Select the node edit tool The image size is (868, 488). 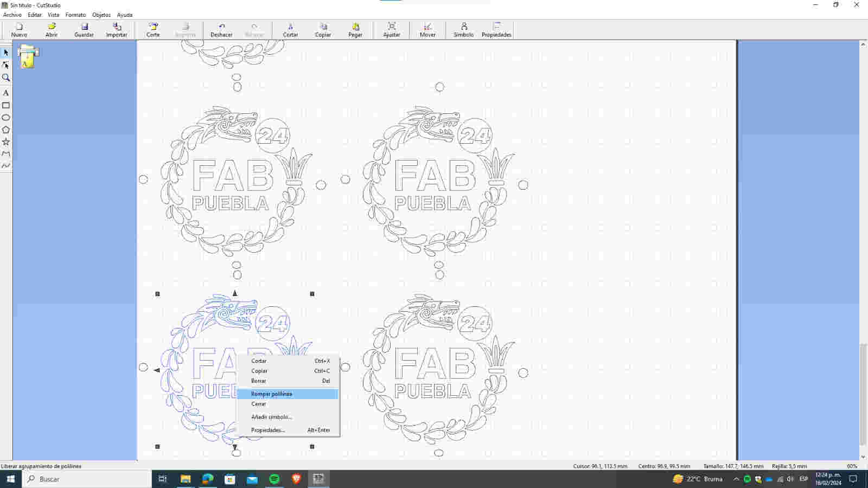point(6,65)
